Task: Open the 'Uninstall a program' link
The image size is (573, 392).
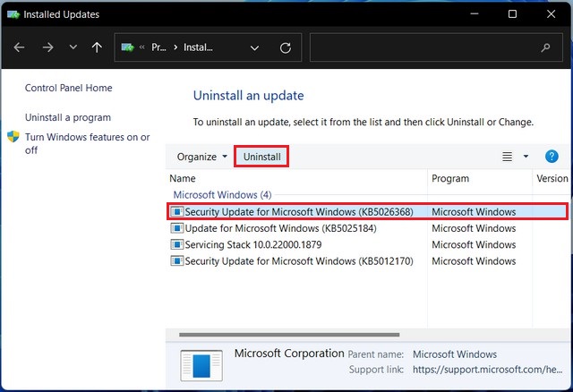Action: [68, 117]
